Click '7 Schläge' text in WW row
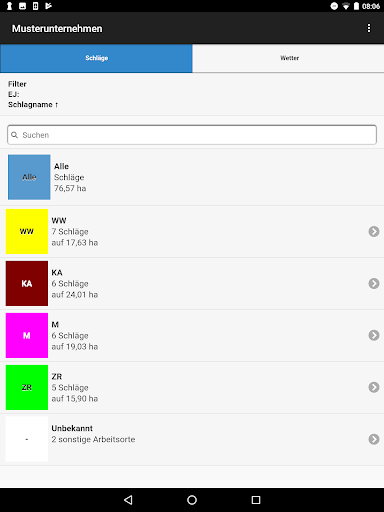The image size is (384, 512). pos(70,232)
